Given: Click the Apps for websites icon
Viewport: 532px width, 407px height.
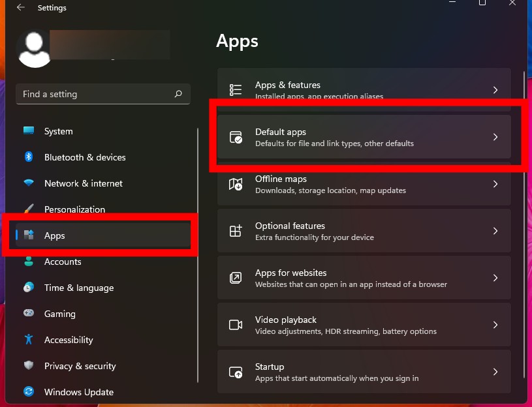Looking at the screenshot, I should pos(236,278).
